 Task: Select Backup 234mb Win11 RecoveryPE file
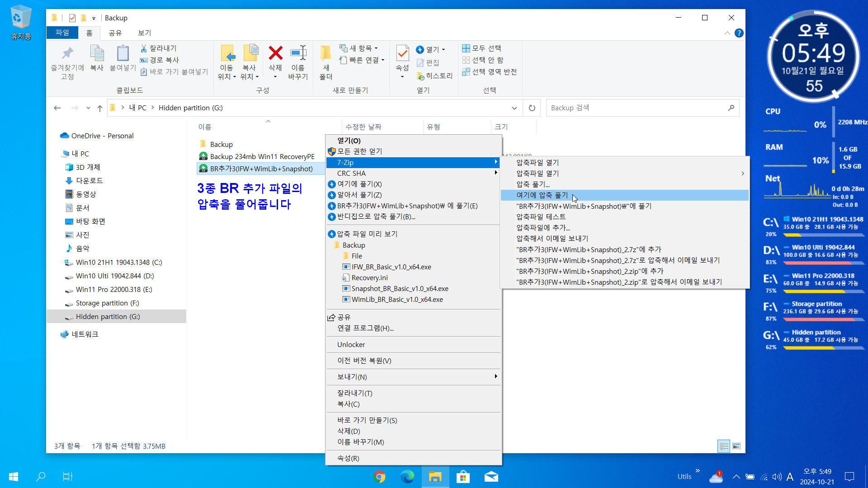tap(261, 157)
